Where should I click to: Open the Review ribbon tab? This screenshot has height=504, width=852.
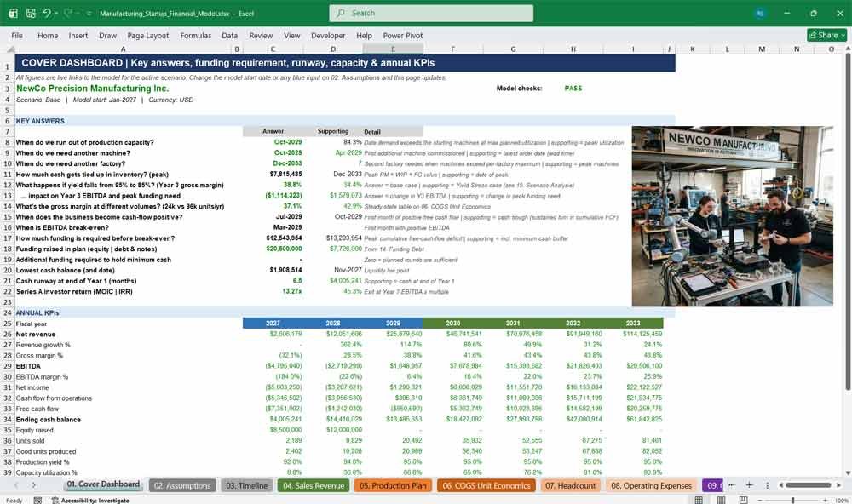coord(261,35)
